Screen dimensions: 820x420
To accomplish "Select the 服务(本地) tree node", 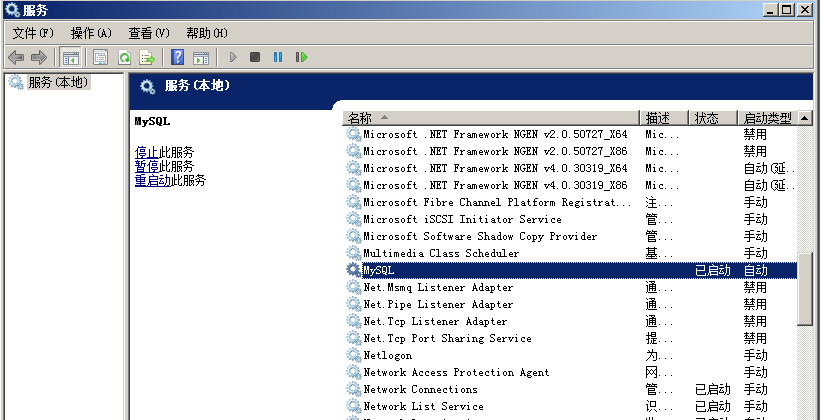I will 58,82.
